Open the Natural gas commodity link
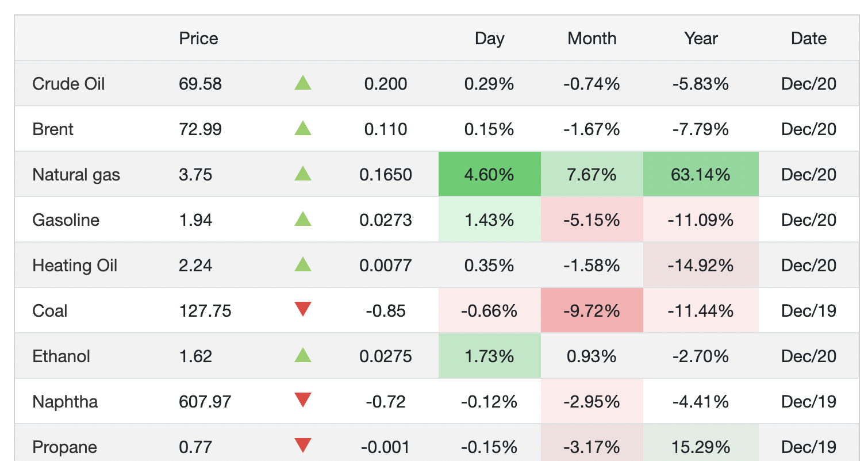Viewport: 868px width, 461px height. point(76,175)
